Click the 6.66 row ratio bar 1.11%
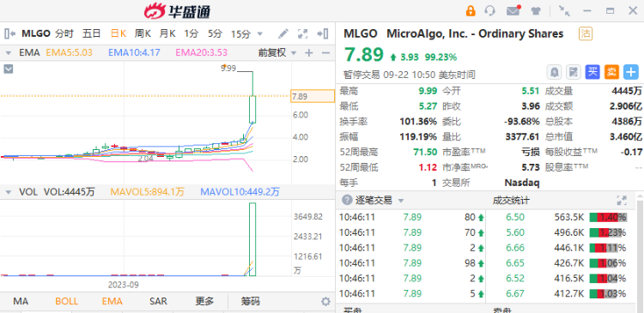644x313 pixels. click(608, 248)
